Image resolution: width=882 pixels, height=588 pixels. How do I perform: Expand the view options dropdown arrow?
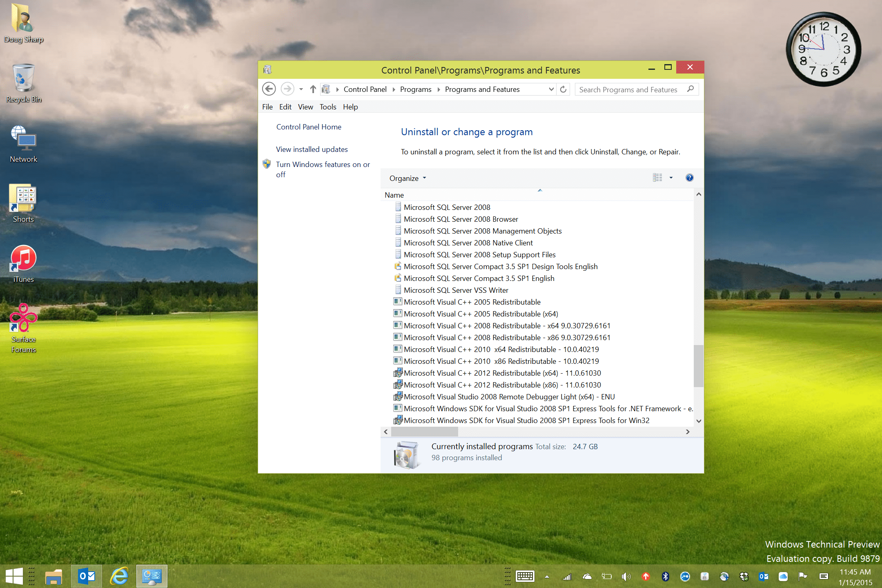tap(671, 178)
